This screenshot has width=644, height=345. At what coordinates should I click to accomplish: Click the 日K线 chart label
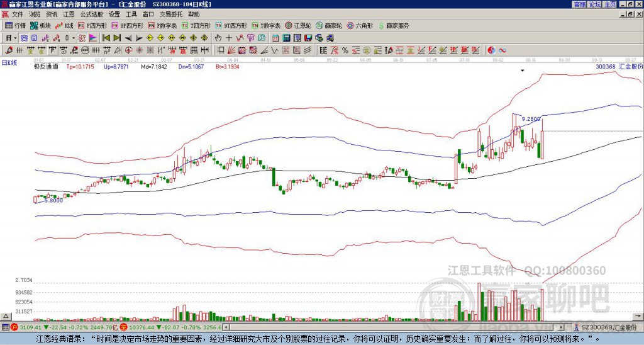tap(10, 63)
